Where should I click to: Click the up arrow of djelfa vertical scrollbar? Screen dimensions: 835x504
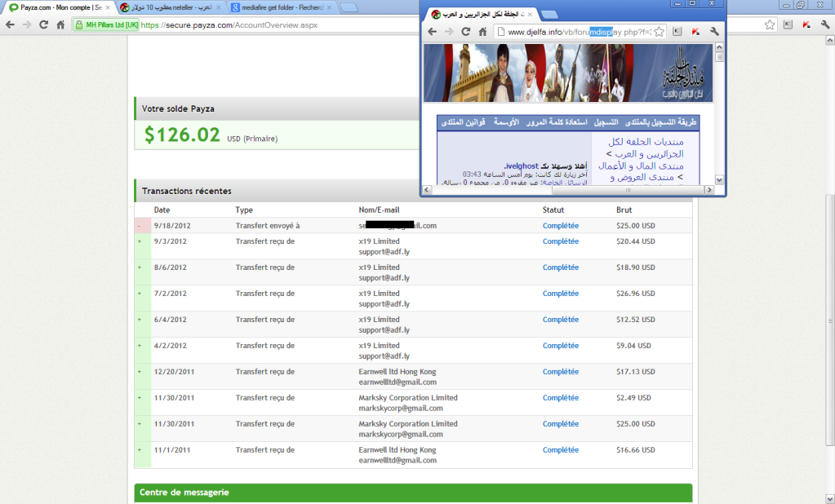tap(719, 46)
